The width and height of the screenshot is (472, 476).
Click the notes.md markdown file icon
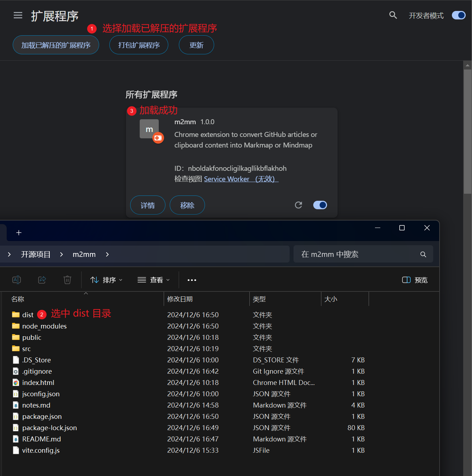point(16,405)
